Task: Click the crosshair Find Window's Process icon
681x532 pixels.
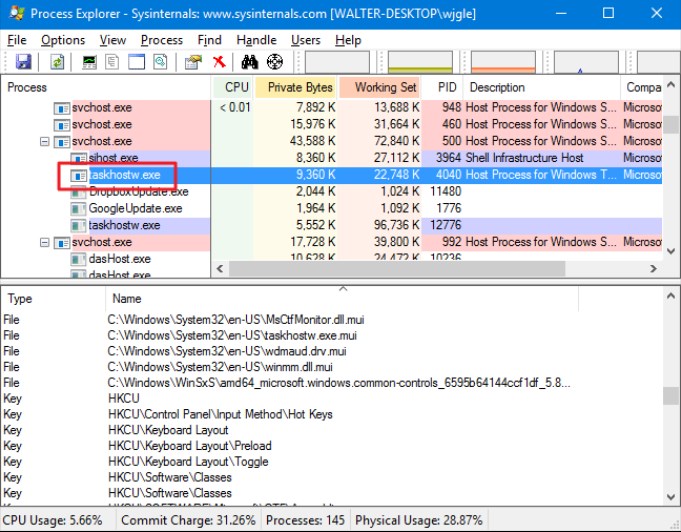Action: click(275, 62)
